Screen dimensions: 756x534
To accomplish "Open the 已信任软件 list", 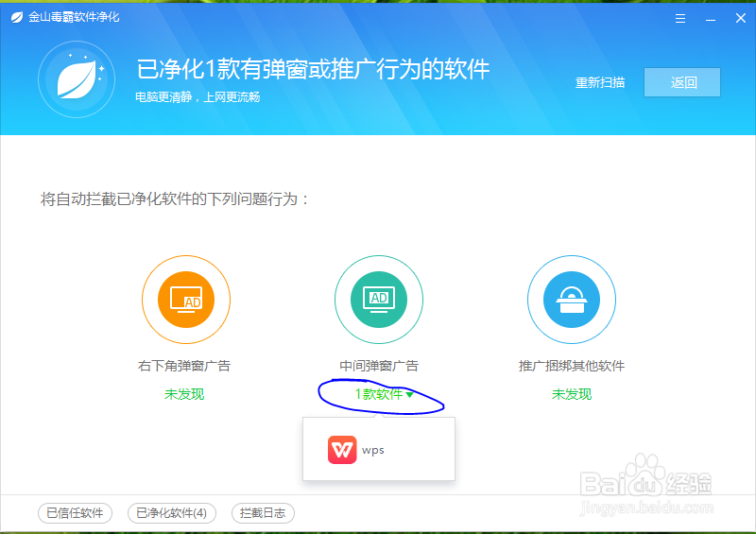I will pos(75,513).
